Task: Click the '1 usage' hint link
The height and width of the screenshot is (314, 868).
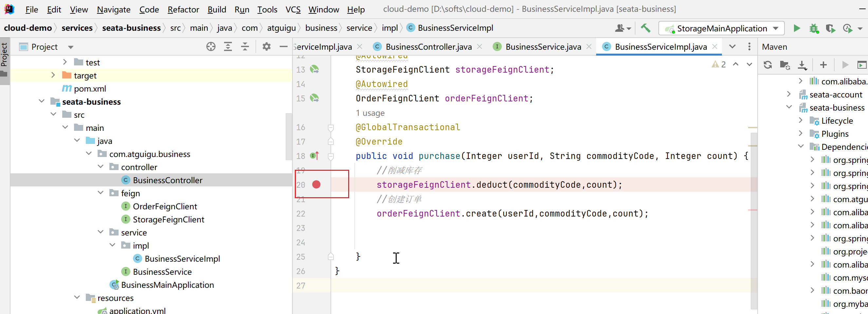Action: click(x=370, y=113)
